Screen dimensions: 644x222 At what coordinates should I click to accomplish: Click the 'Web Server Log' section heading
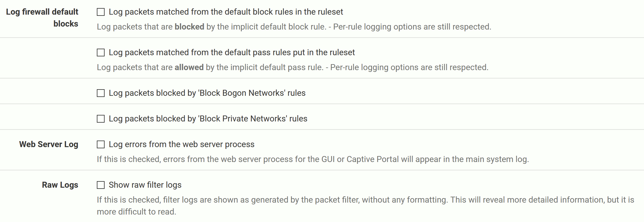(49, 144)
